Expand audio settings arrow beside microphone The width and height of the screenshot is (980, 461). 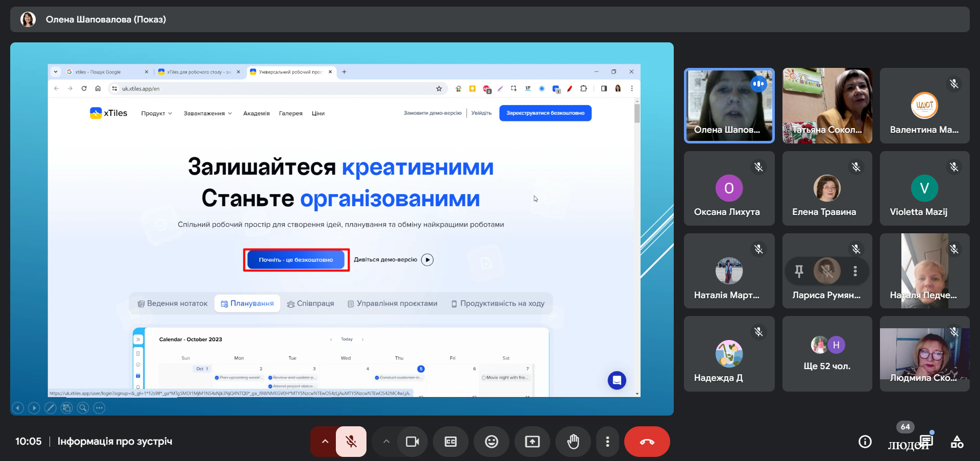coord(325,442)
